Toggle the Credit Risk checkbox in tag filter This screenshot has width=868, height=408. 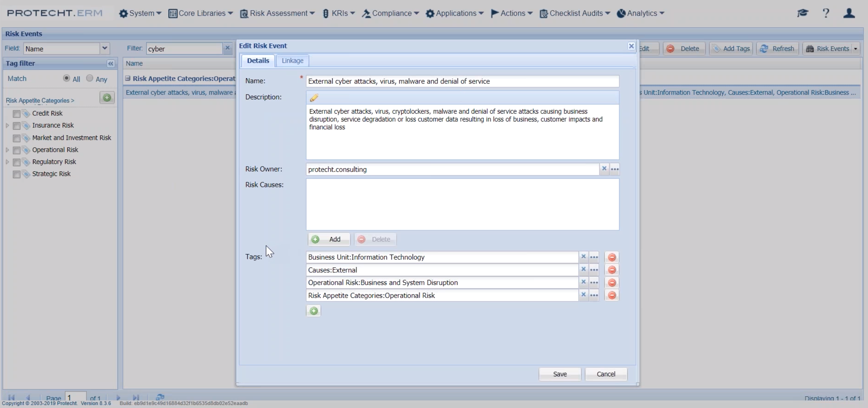pos(16,113)
